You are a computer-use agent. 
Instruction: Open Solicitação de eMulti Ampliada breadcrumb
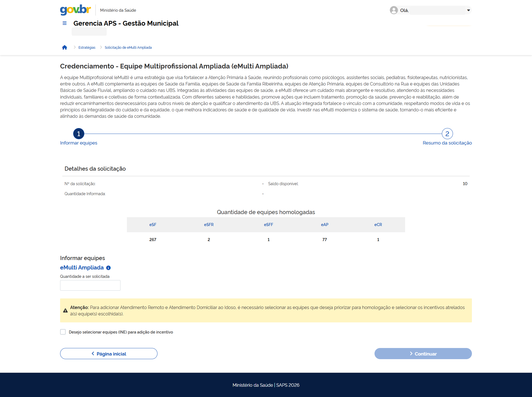(128, 48)
